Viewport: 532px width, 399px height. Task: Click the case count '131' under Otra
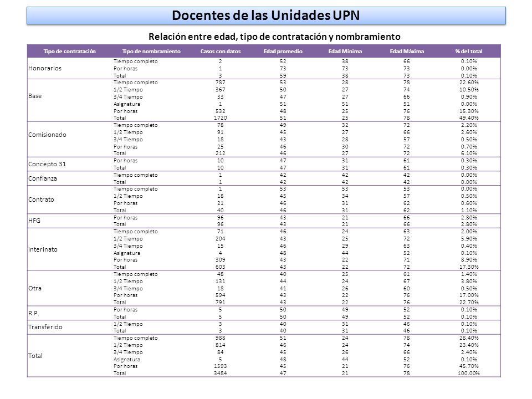(220, 282)
